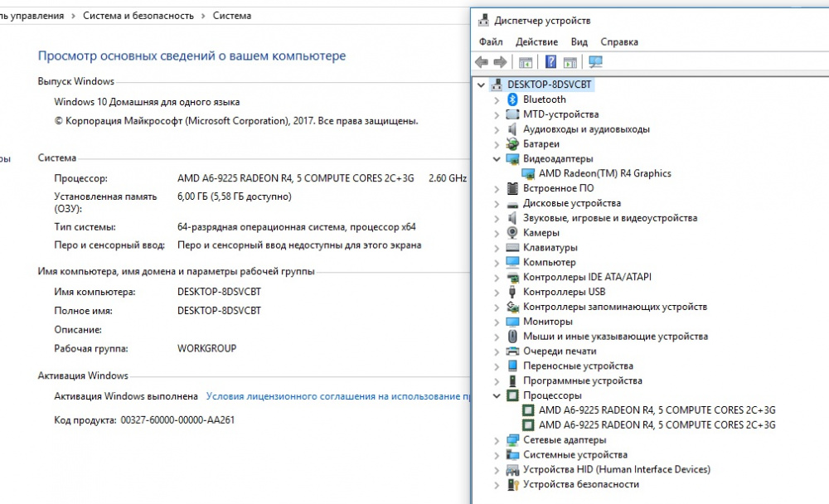Click the Система breadcrumb item
The image size is (829, 504).
[x=232, y=16]
